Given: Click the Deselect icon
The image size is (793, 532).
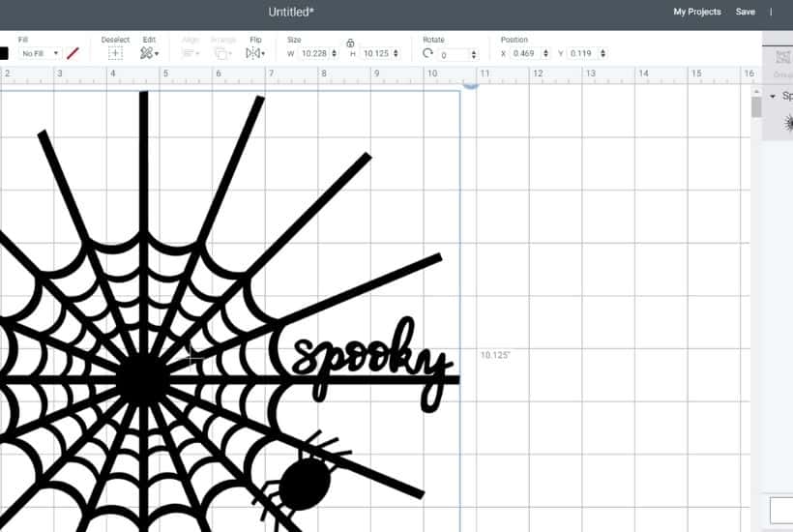Looking at the screenshot, I should click(115, 53).
